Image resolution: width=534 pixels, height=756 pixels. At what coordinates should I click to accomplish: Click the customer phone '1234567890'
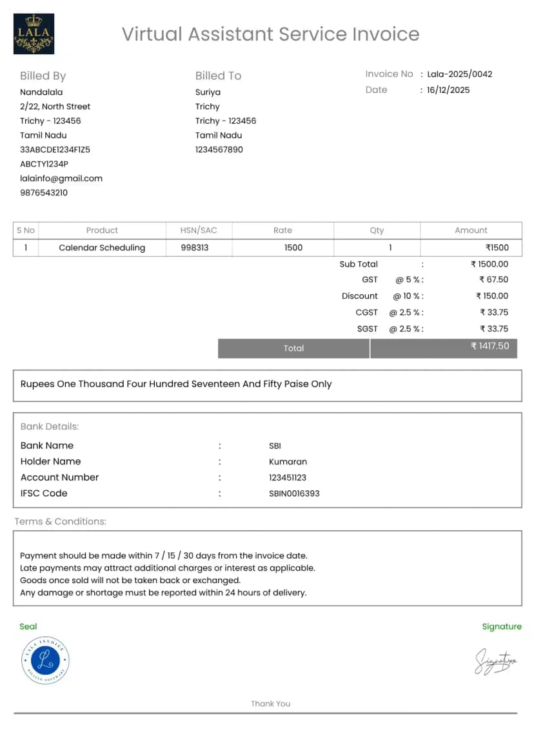coord(219,150)
